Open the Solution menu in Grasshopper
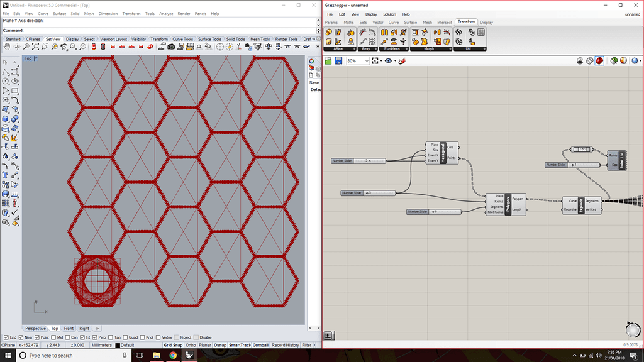This screenshot has width=644, height=362. [390, 14]
